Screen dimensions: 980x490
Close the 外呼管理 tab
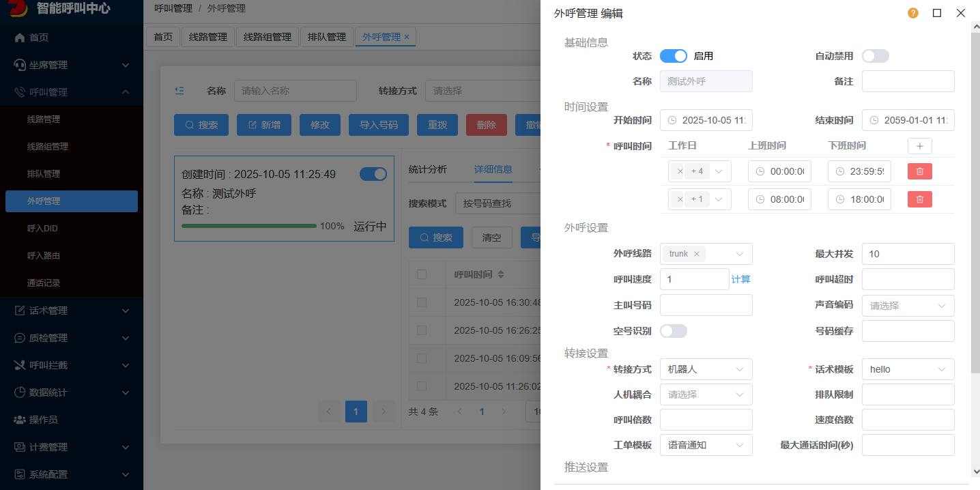tap(407, 37)
